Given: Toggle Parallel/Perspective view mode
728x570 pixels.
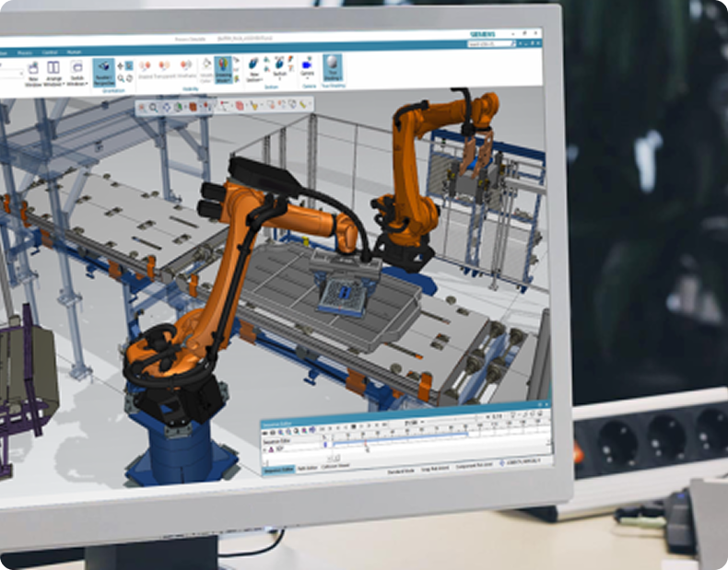Looking at the screenshot, I should point(104,73).
